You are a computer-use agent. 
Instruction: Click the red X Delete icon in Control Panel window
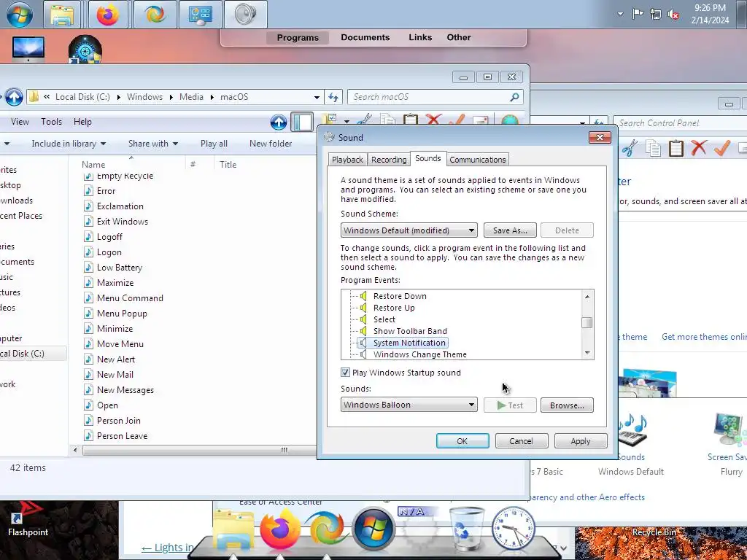coord(698,148)
